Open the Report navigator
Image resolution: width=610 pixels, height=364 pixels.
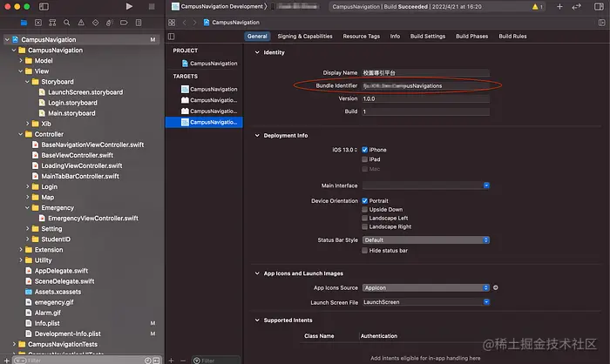(139, 23)
